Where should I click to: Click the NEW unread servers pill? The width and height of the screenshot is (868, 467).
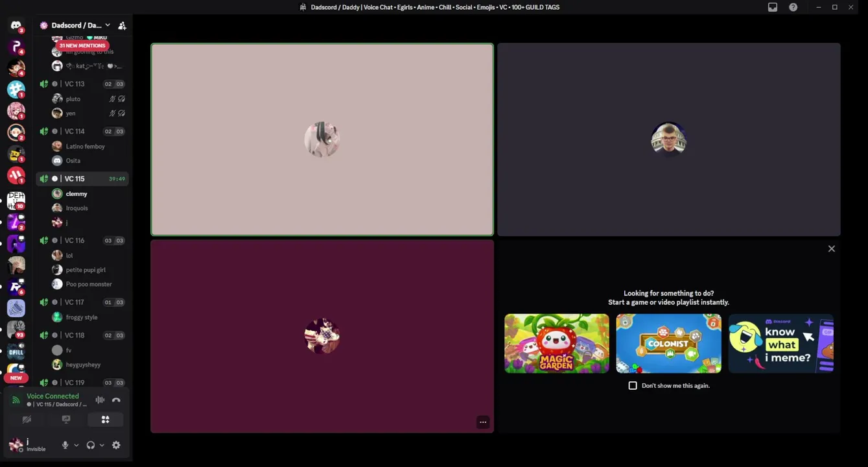click(x=16, y=377)
